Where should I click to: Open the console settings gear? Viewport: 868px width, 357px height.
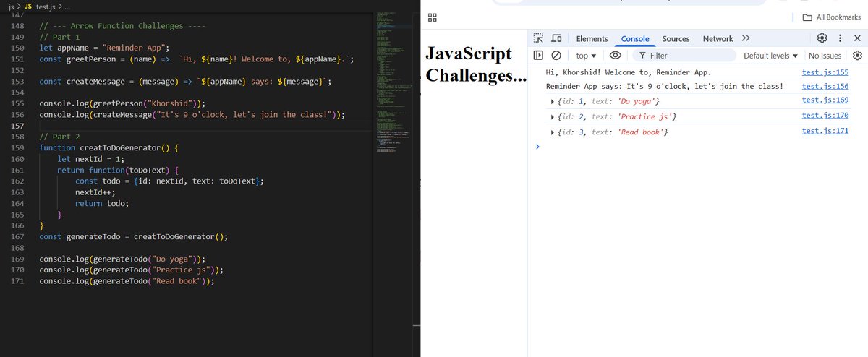[x=857, y=56]
